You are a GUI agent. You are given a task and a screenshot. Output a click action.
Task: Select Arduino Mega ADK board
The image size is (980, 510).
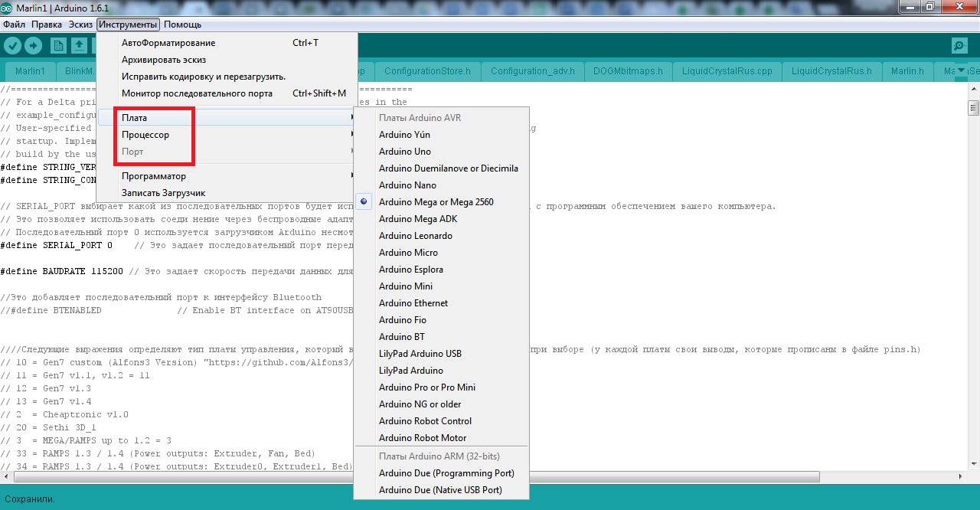click(442, 219)
